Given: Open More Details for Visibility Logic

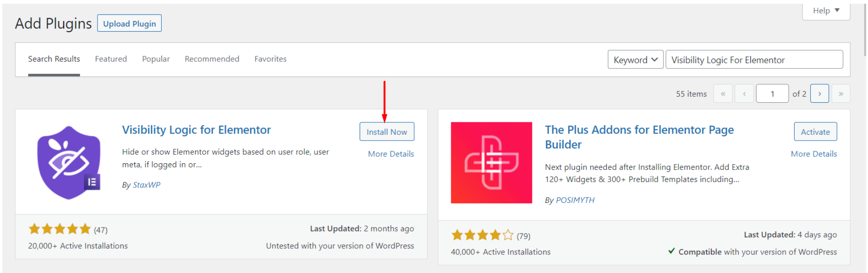Looking at the screenshot, I should coord(391,154).
